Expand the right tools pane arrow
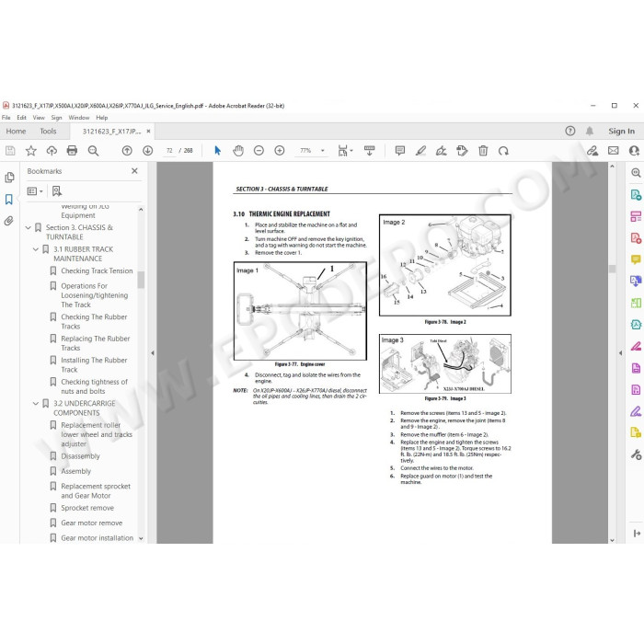 click(621, 352)
